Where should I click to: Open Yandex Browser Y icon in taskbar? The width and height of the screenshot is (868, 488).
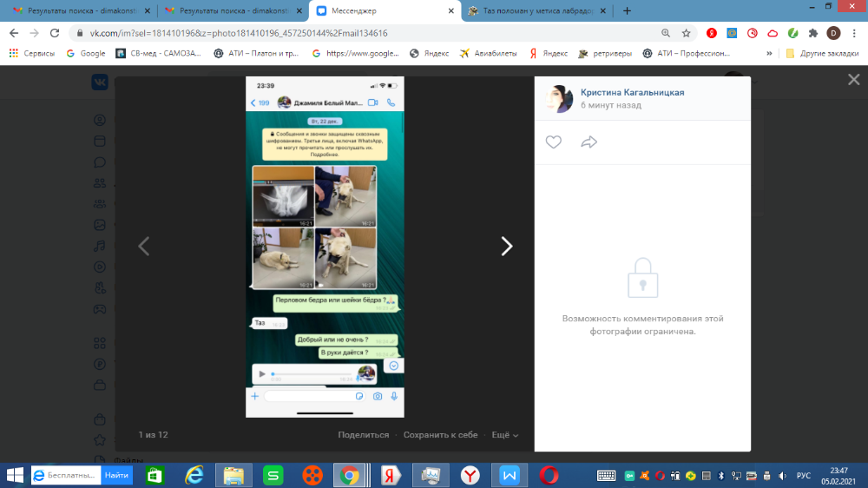(x=470, y=475)
